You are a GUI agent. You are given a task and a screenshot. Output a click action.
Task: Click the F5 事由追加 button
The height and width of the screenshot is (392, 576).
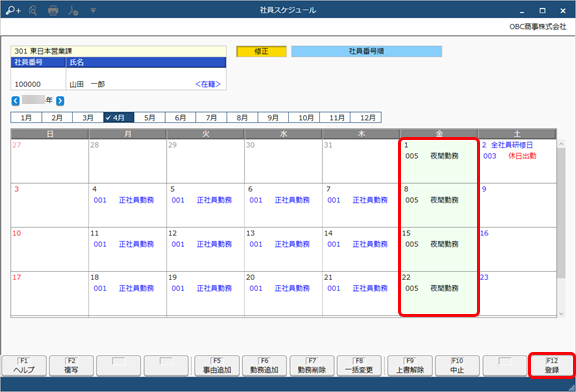pos(217,366)
